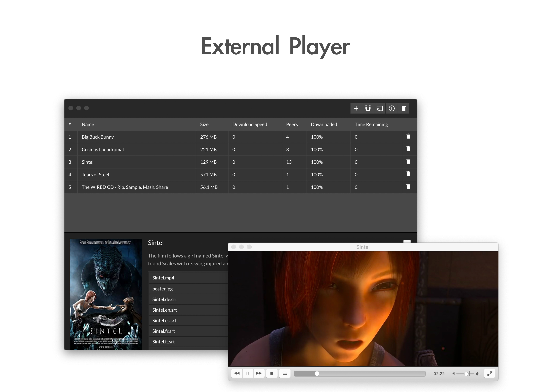Click the cast to device icon
551x392 pixels.
point(380,109)
